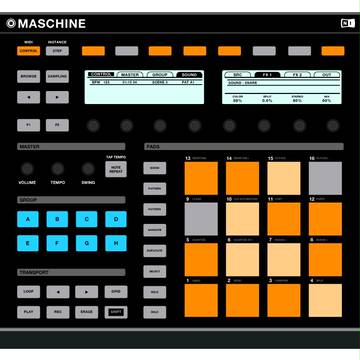This screenshot has width=360, height=360.
Task: Click right arrow button below SAMPLING
Action: coord(57,97)
